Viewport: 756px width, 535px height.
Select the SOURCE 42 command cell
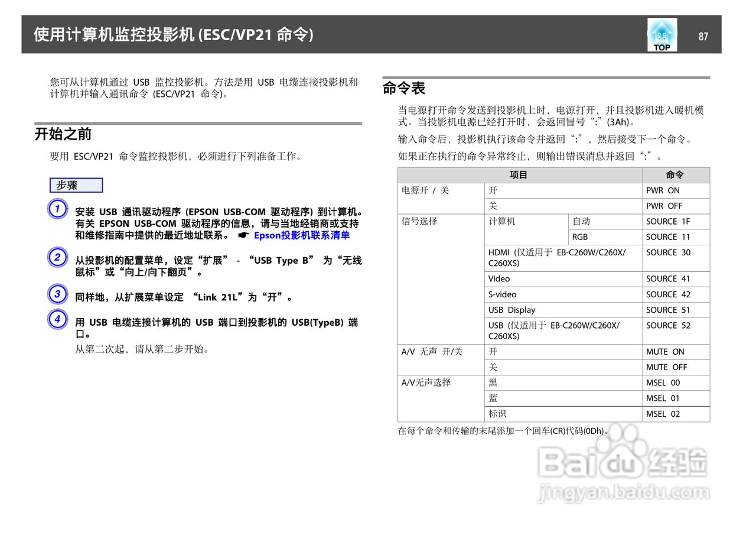pos(676,294)
